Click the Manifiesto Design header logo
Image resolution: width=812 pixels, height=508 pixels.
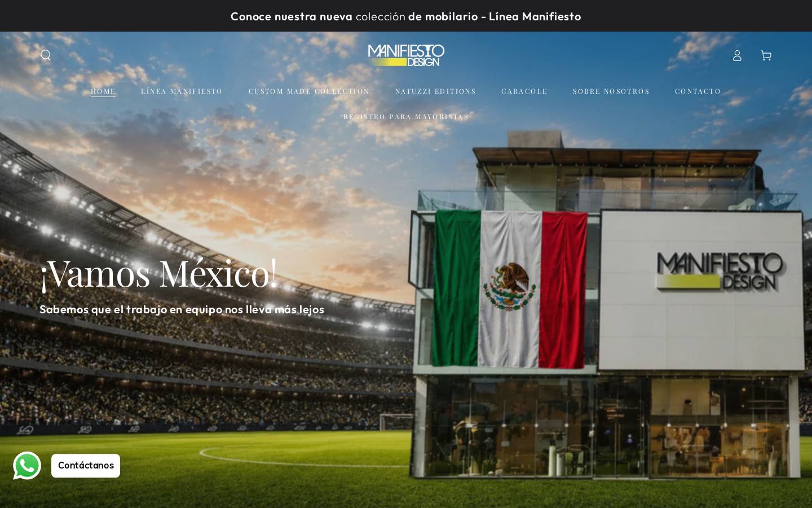(x=406, y=55)
